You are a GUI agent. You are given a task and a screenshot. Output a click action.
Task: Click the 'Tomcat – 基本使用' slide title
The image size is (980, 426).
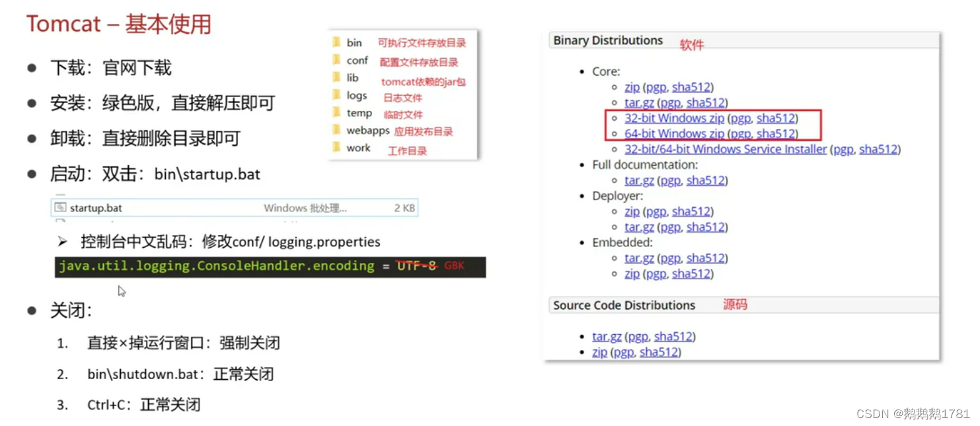point(119,24)
